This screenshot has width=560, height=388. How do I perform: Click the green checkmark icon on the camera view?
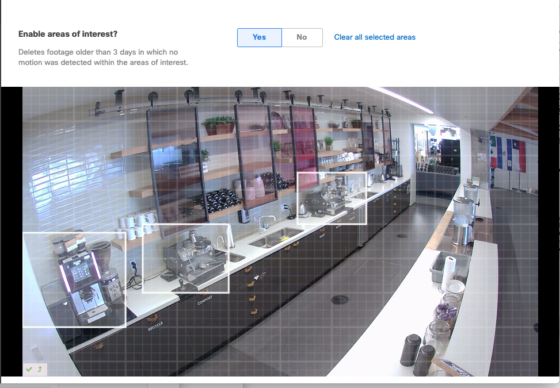29,369
